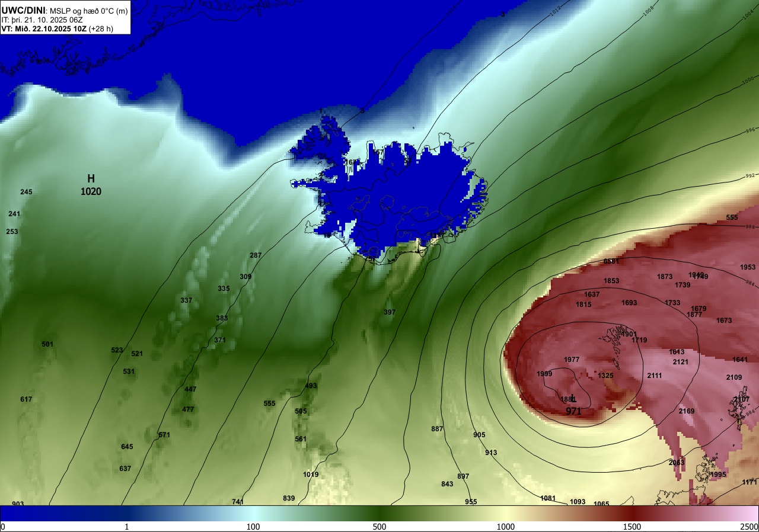Viewport: 759px width, 532px height.
Task: Click the 1081 height value
Action: click(x=548, y=498)
